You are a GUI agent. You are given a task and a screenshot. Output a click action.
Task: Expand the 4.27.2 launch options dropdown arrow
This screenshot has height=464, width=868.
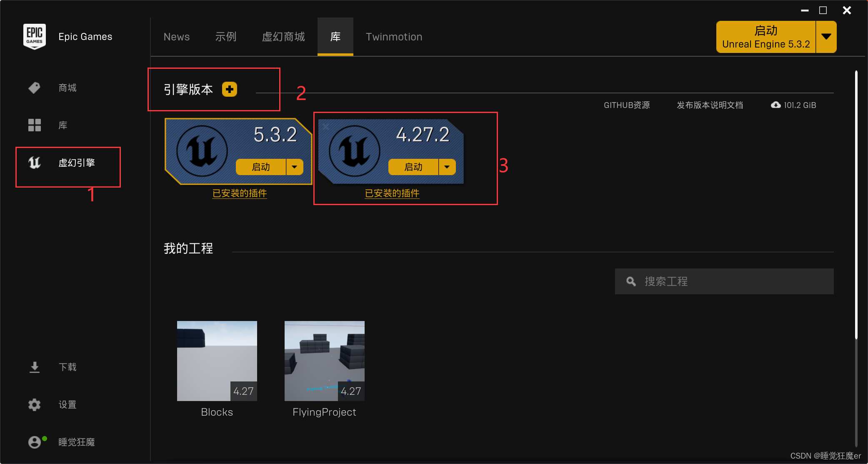(447, 167)
